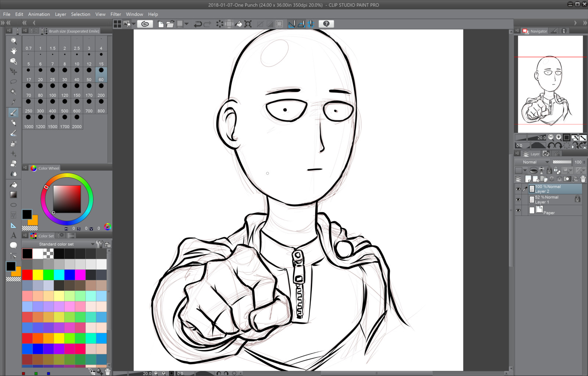Select the Fill bucket tool
Viewport: 588px width, 376px height.
(x=14, y=184)
